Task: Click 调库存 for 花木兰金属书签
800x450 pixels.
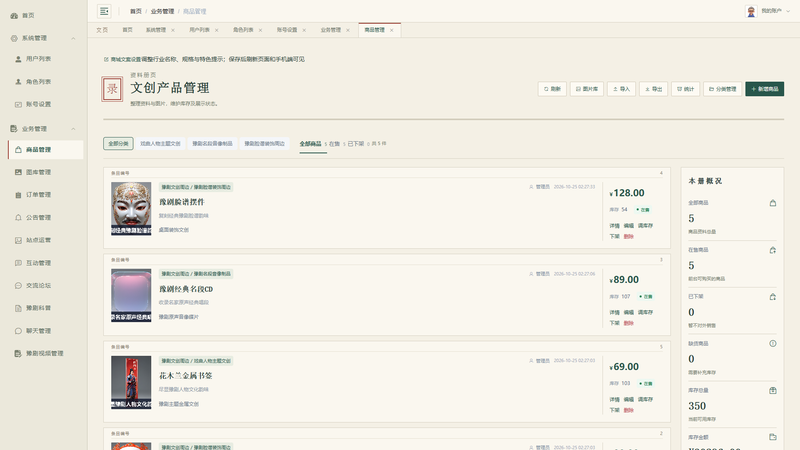Action: 645,399
